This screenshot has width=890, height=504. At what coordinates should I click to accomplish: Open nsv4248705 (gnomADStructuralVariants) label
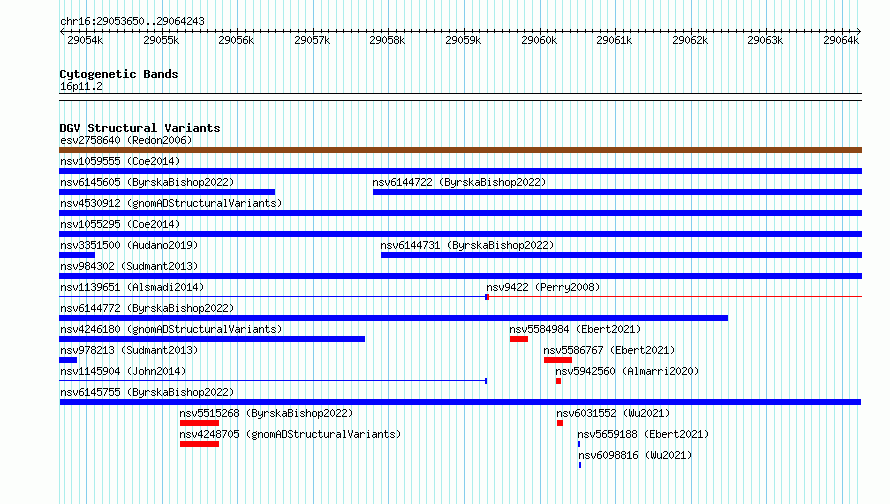[290, 434]
